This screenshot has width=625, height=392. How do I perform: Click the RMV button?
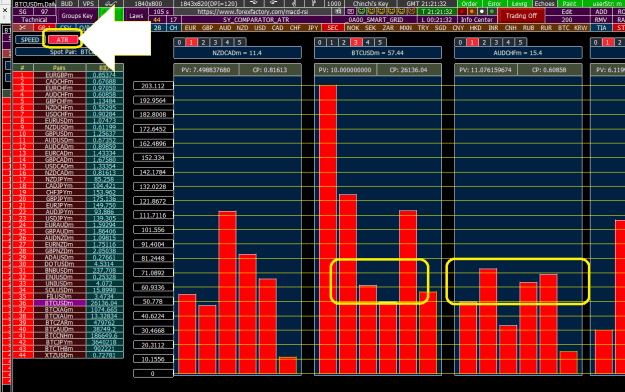[x=601, y=20]
